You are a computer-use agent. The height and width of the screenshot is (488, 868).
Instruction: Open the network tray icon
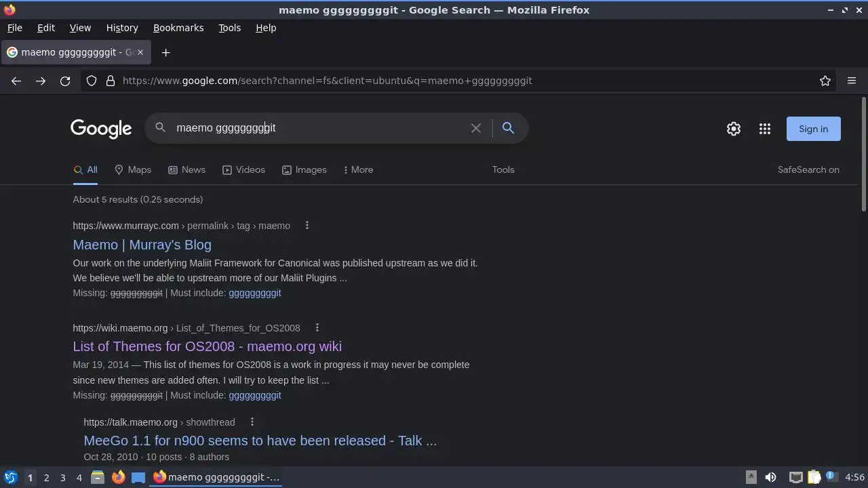tap(795, 477)
